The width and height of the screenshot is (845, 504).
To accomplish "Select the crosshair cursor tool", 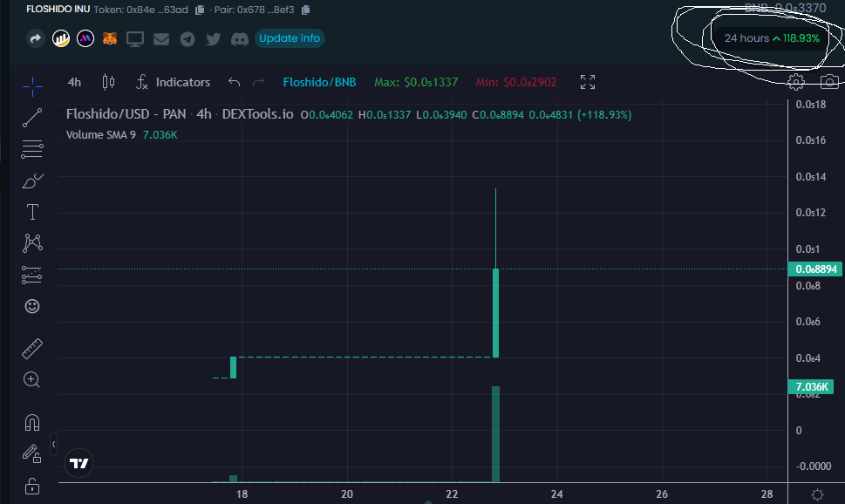I will (x=32, y=86).
